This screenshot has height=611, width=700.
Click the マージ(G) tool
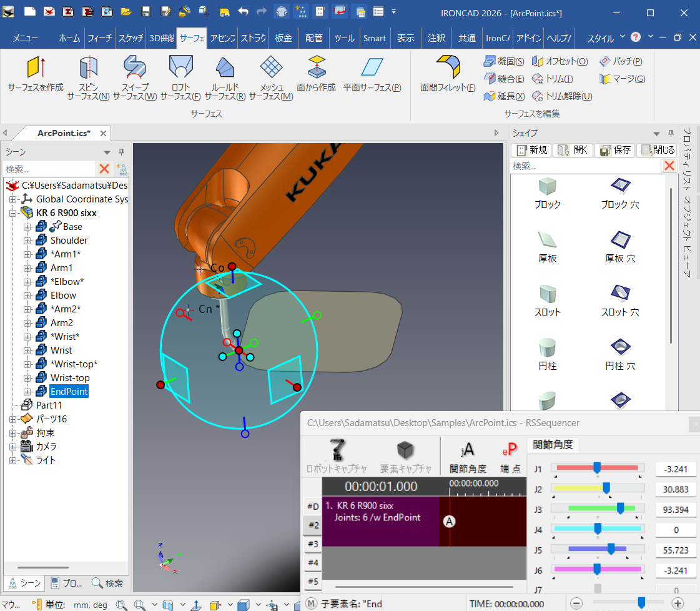tap(622, 79)
